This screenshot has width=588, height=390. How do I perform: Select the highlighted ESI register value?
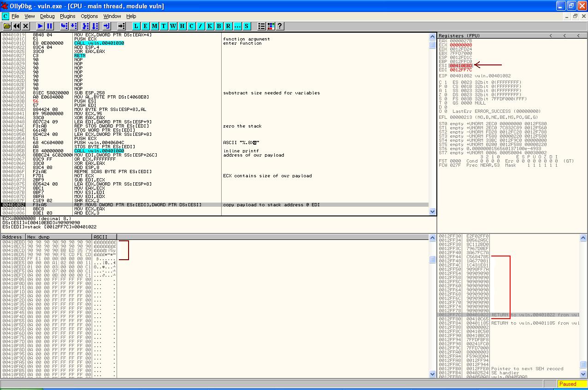pos(461,66)
